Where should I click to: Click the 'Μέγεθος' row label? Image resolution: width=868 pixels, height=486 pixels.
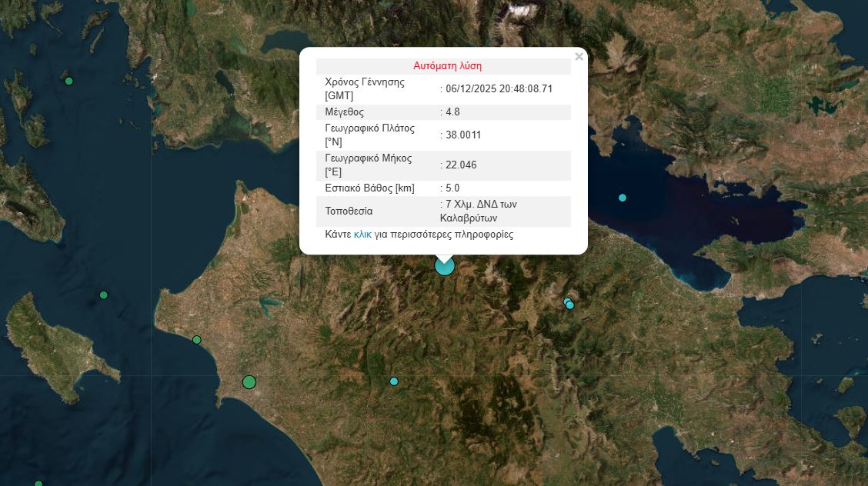pos(345,112)
